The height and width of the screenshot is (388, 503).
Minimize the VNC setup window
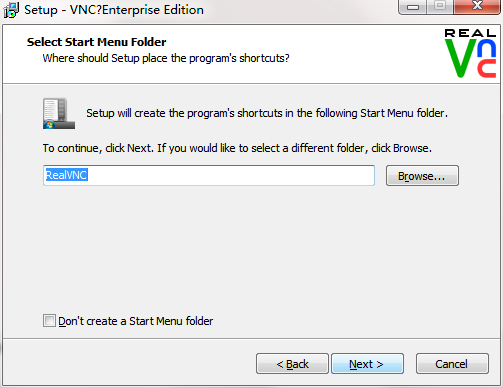pos(413,7)
